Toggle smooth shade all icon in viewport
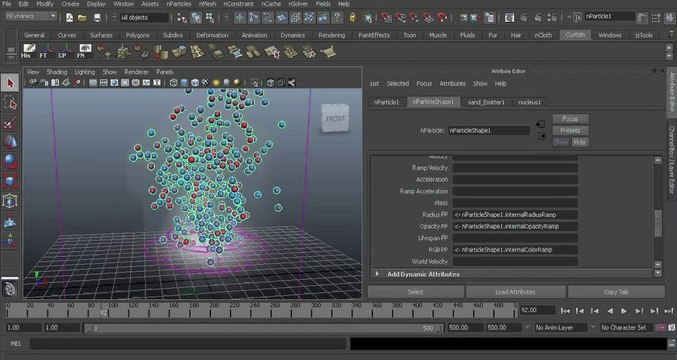This screenshot has width=677, height=360. (184, 82)
